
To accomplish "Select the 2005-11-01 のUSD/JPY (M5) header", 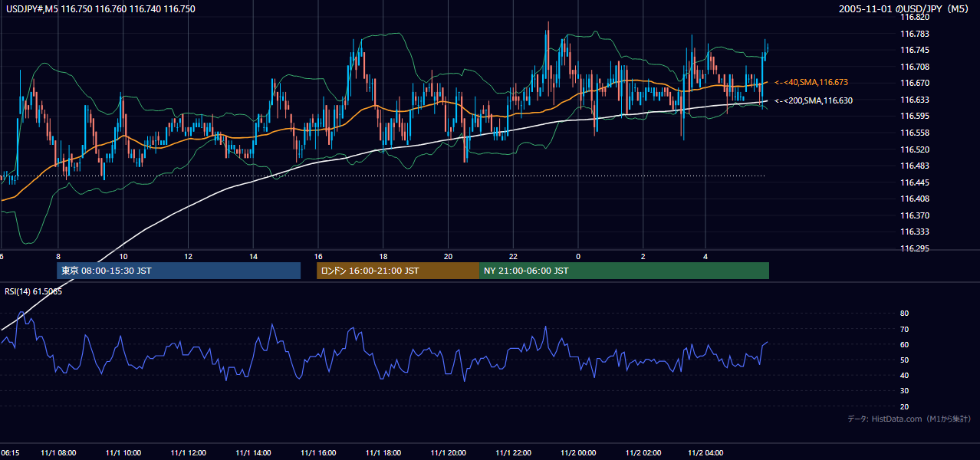I will pos(904,9).
